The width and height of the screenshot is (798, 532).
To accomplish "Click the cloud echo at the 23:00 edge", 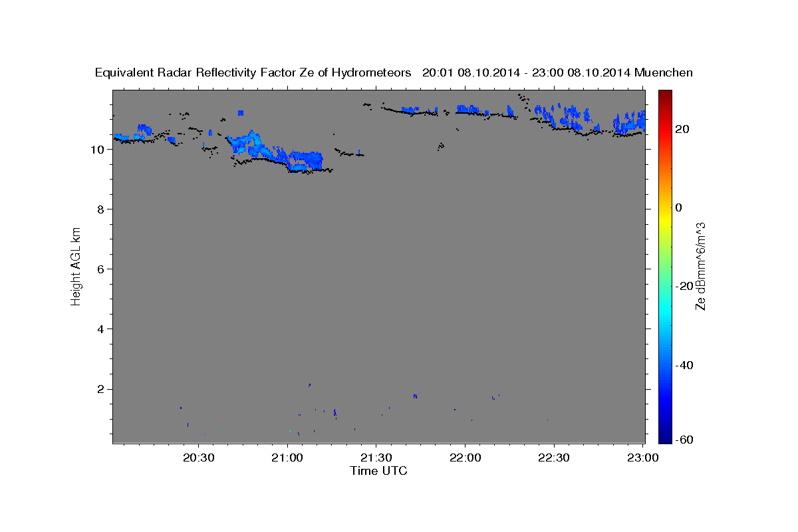I will pos(630,122).
